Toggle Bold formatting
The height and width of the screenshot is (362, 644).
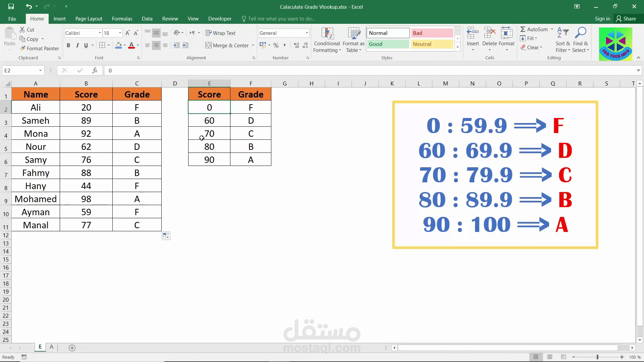[x=68, y=45]
